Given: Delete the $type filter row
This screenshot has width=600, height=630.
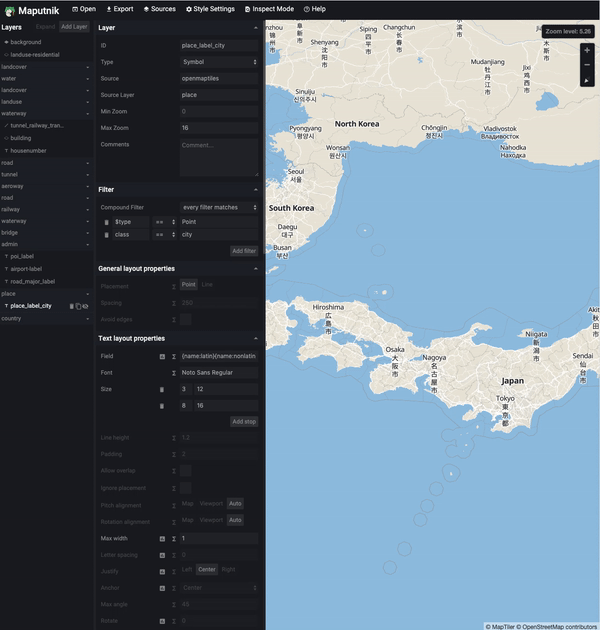Looking at the screenshot, I should pos(106,222).
